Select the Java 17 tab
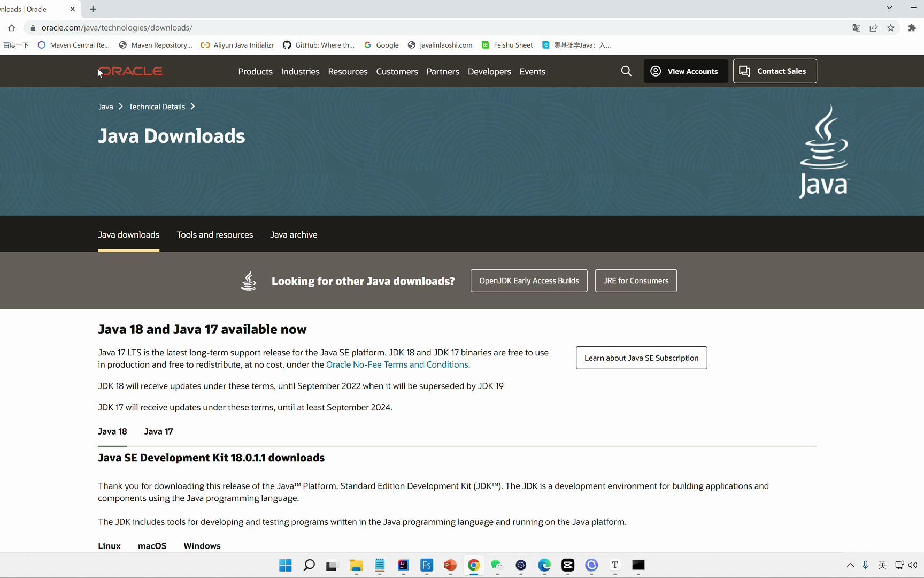The height and width of the screenshot is (578, 924). [x=158, y=431]
